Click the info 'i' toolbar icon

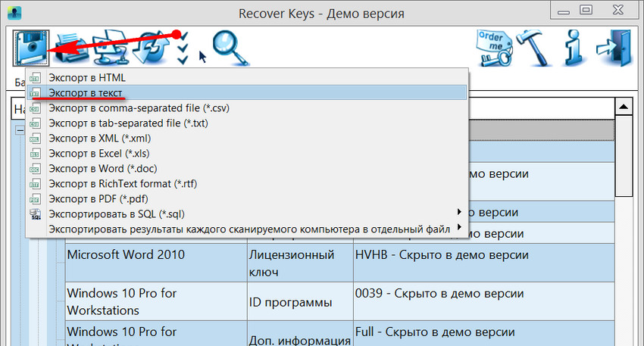572,48
